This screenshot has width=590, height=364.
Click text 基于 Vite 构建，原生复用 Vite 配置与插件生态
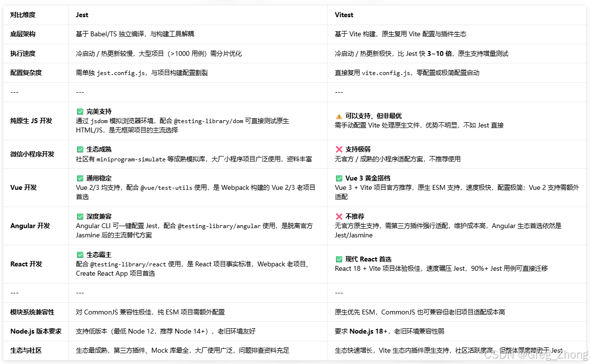click(401, 34)
